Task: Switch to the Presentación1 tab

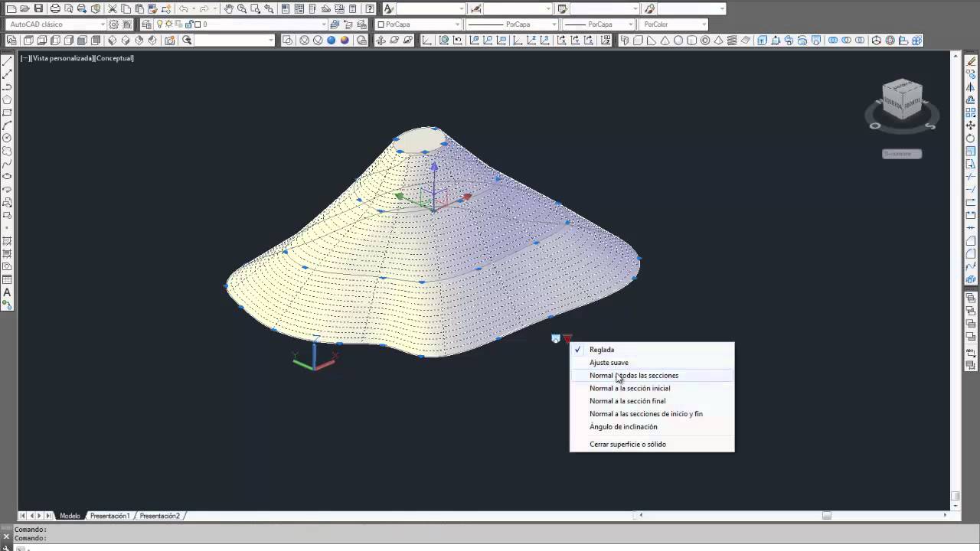Action: point(109,516)
